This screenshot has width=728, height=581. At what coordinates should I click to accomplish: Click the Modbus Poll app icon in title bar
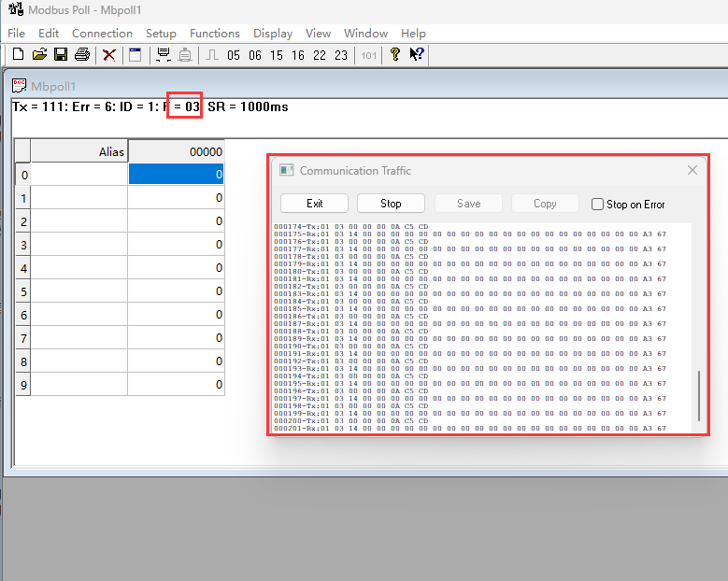pyautogui.click(x=16, y=8)
